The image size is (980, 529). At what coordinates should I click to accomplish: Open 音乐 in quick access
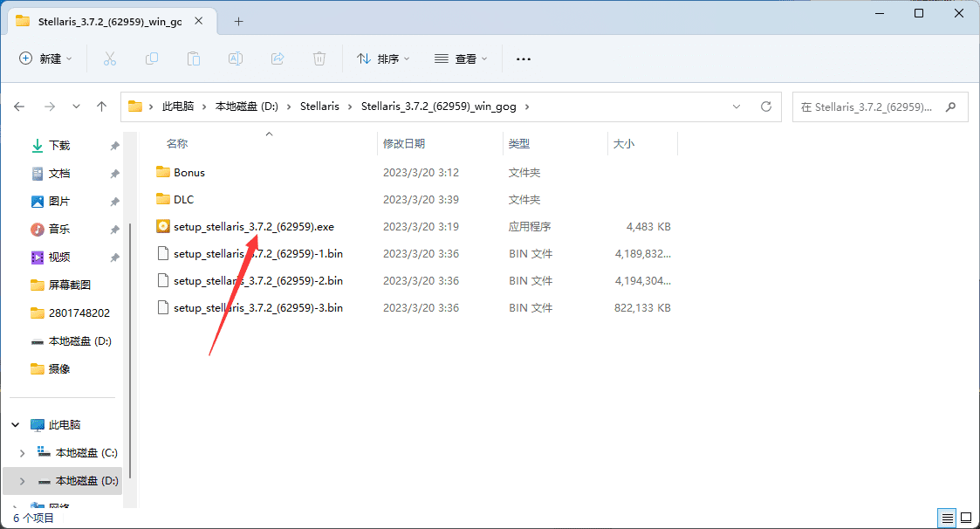click(59, 230)
